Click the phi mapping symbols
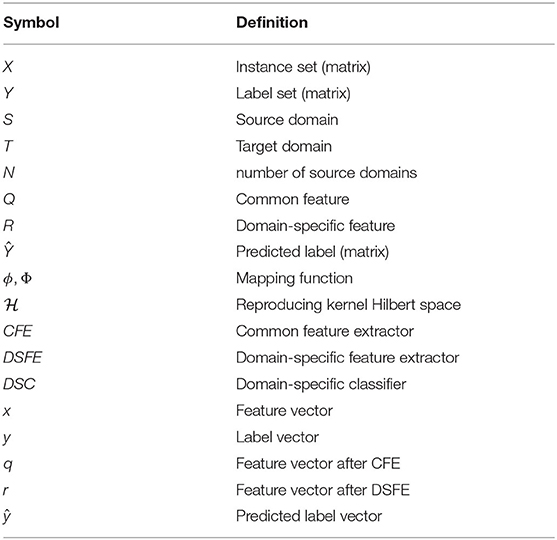This screenshot has height=540, width=557. click(17, 279)
